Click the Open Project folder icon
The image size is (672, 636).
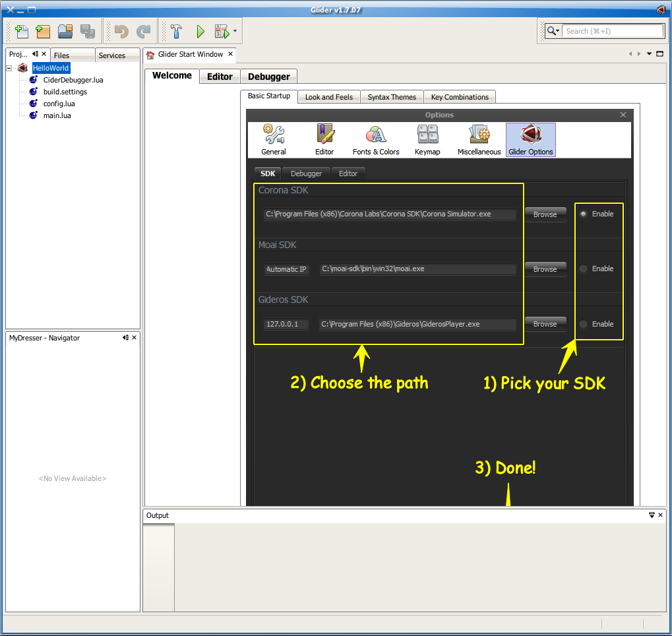[x=65, y=31]
